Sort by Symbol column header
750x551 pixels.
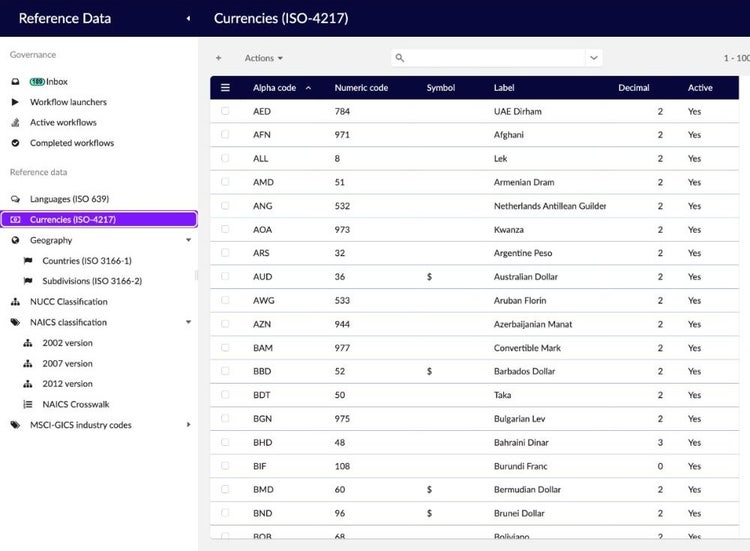(x=441, y=88)
